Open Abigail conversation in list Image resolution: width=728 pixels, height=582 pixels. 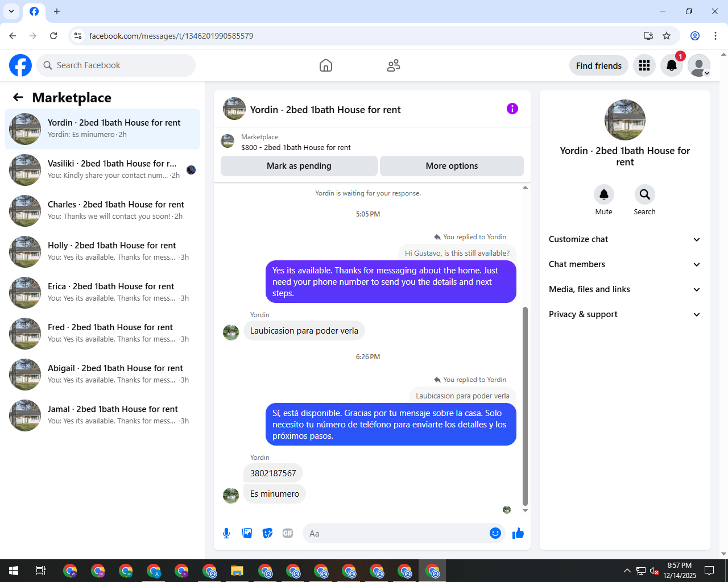coord(102,375)
